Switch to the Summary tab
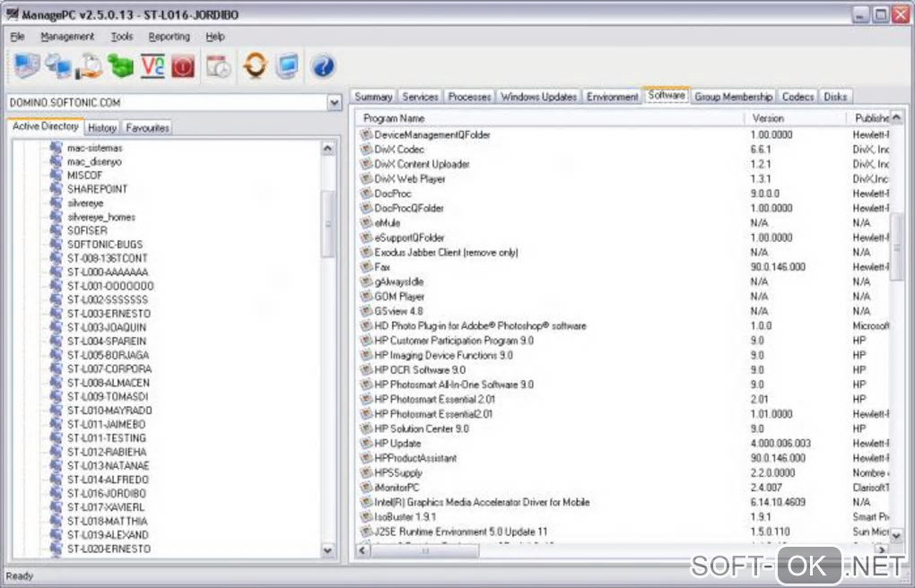 pos(373,97)
